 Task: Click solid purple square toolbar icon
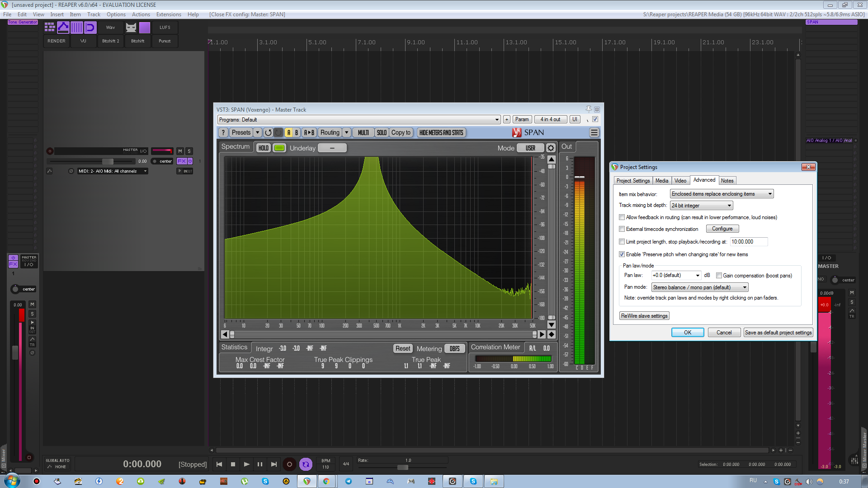145,28
